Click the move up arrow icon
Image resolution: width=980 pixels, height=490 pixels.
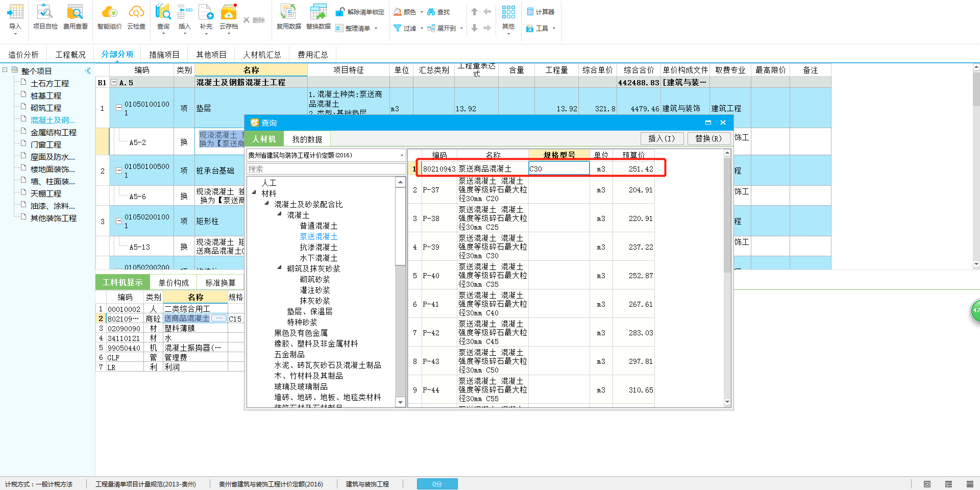coord(474,12)
